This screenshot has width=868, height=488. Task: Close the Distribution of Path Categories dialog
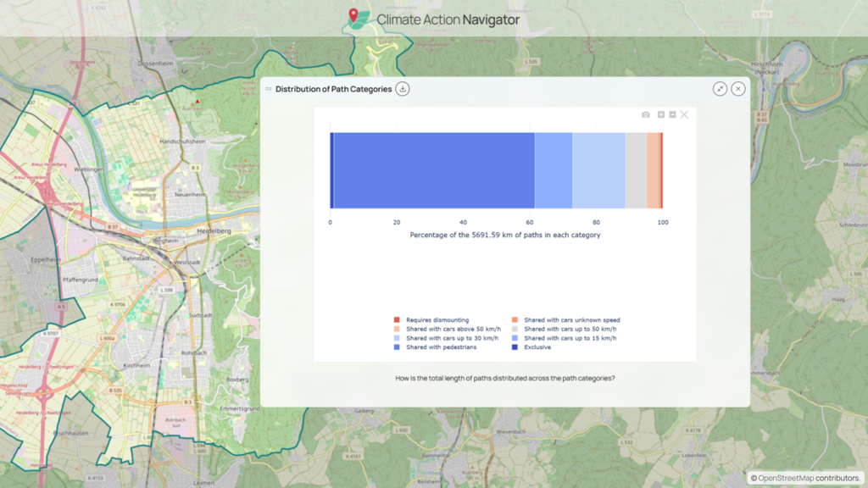pos(737,88)
